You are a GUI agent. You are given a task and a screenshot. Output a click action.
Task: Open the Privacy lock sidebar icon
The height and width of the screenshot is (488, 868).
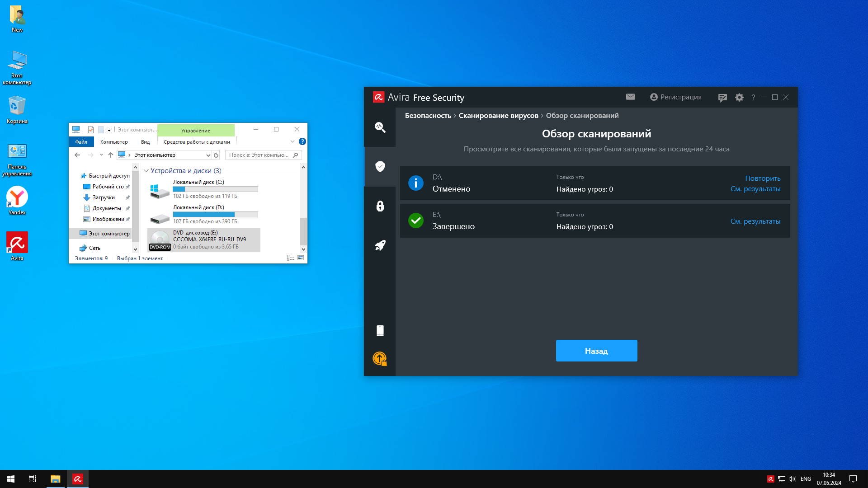[x=380, y=206]
